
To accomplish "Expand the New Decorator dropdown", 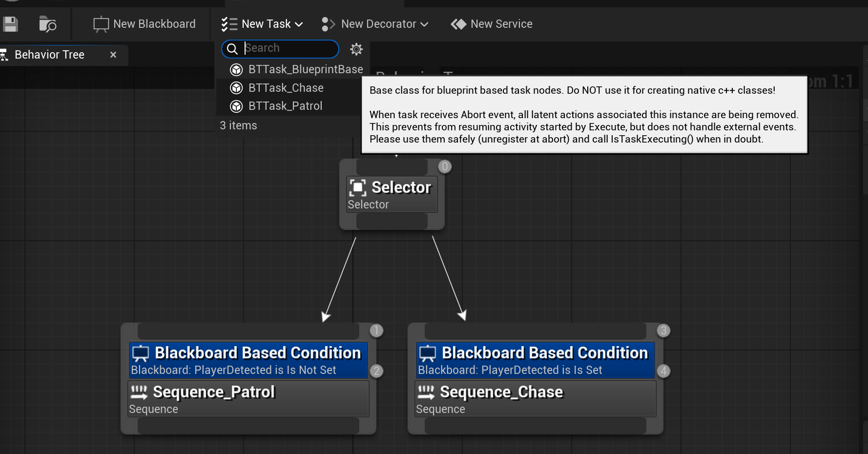I will click(375, 24).
